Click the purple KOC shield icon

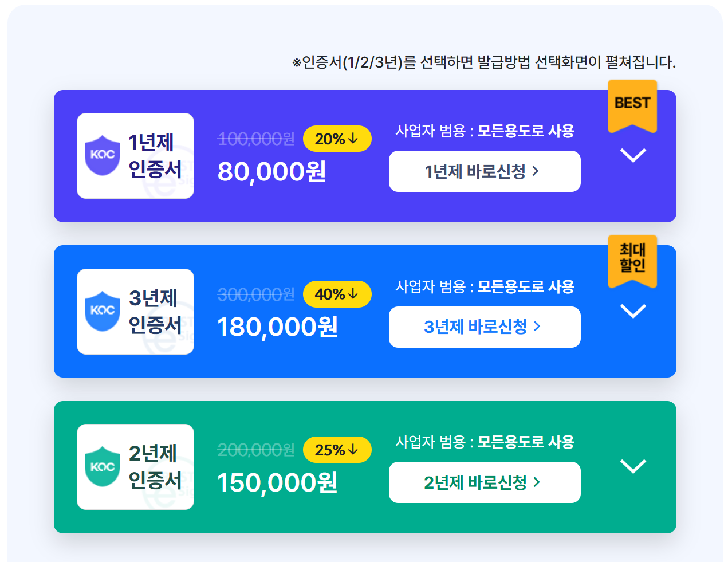click(x=103, y=155)
